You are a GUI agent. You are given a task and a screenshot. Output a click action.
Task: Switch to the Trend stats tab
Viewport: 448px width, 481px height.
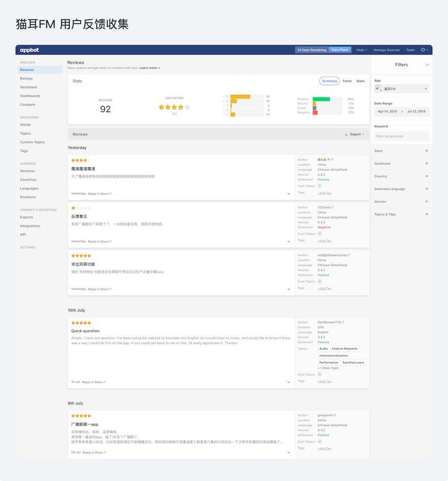[347, 81]
